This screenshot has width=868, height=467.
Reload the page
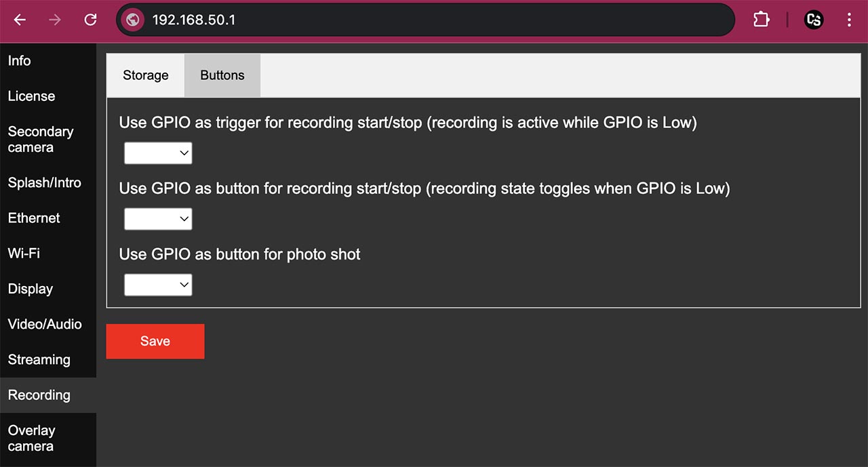(x=90, y=20)
